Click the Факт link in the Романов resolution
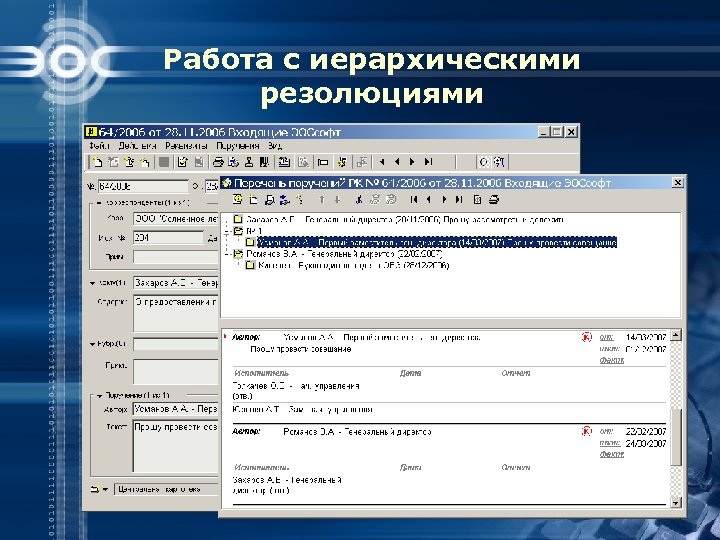 tap(612, 454)
